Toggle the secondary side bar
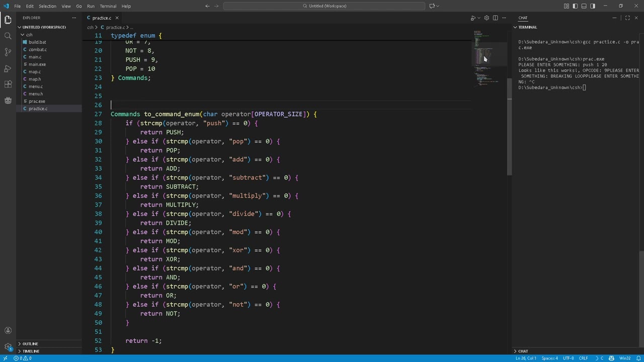 pos(592,6)
